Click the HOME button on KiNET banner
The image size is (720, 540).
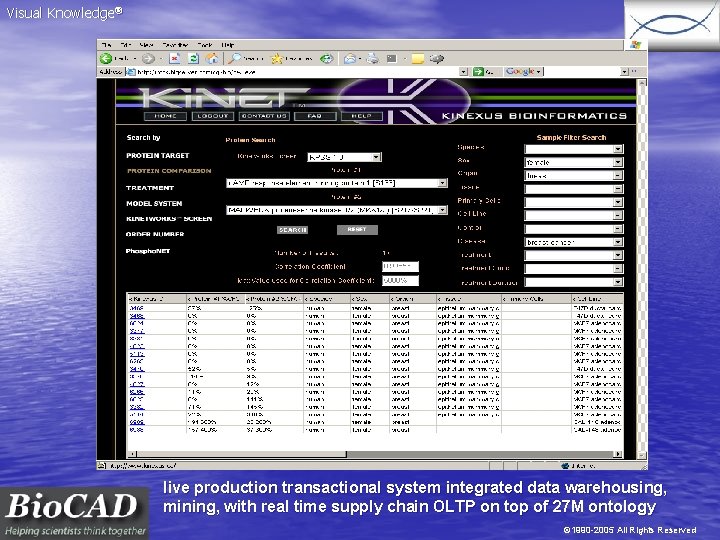[x=165, y=116]
